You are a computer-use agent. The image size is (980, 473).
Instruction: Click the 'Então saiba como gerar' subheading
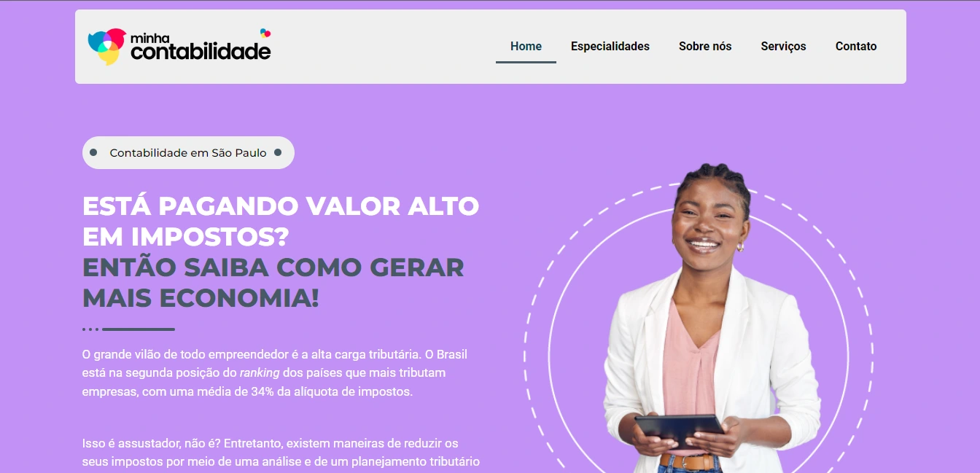click(x=273, y=267)
